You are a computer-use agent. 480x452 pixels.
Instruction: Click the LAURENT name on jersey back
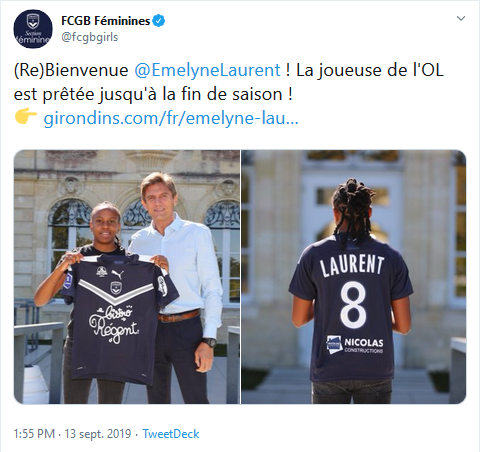point(352,265)
